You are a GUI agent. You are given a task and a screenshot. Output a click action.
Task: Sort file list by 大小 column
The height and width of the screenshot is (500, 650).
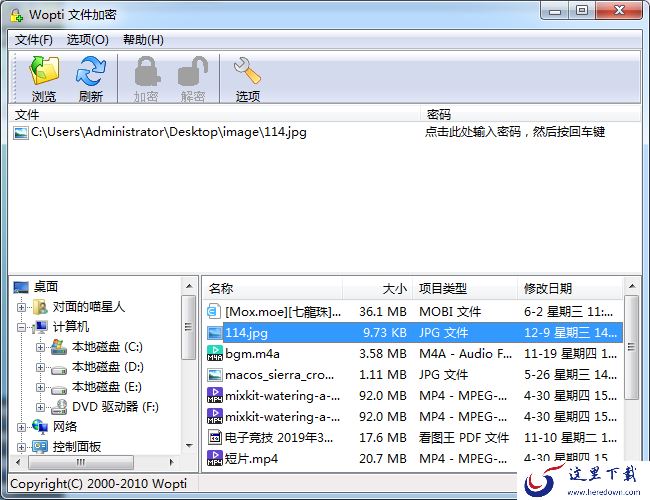coord(378,288)
